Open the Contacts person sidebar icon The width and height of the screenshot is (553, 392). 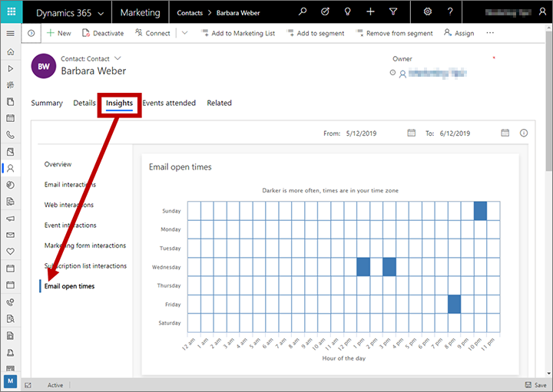(x=11, y=168)
